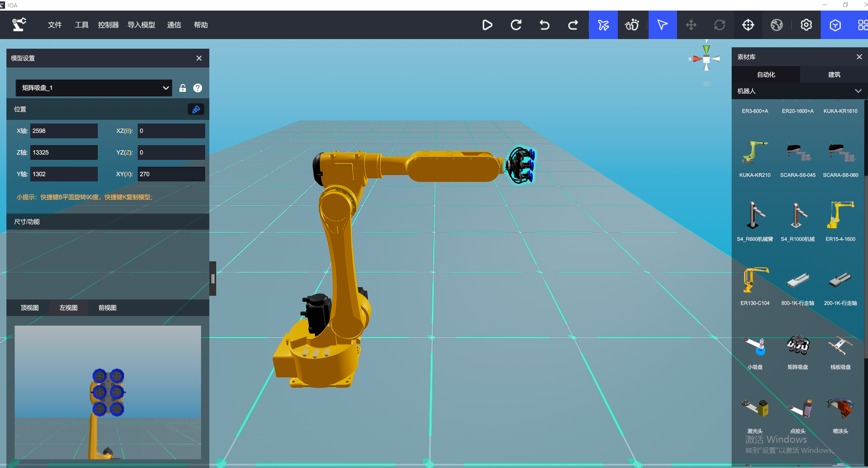868x468 pixels.
Task: Open the 控制器 menu
Action: 108,25
